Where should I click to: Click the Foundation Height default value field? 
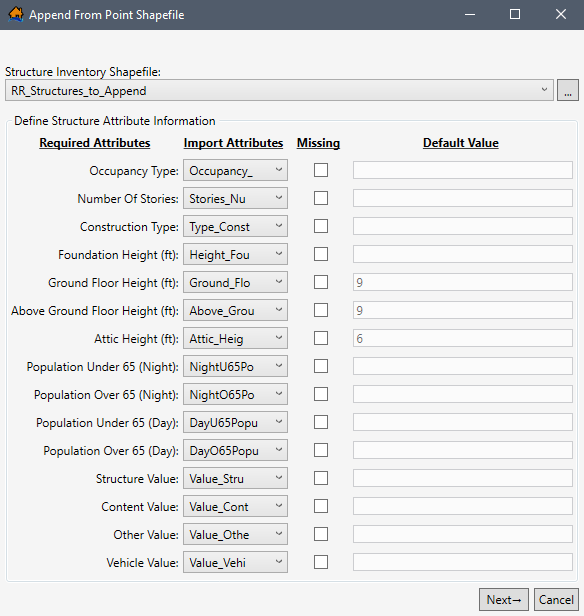pyautogui.click(x=463, y=254)
